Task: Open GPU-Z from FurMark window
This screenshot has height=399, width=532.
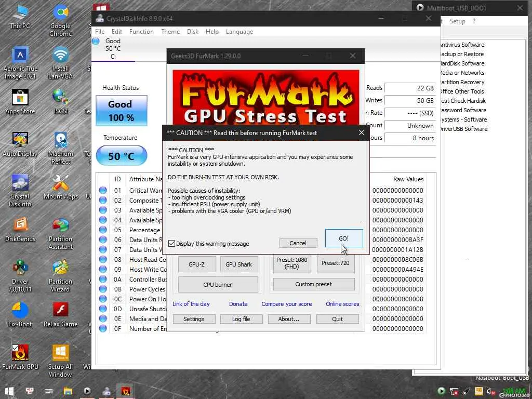Action: point(197,264)
